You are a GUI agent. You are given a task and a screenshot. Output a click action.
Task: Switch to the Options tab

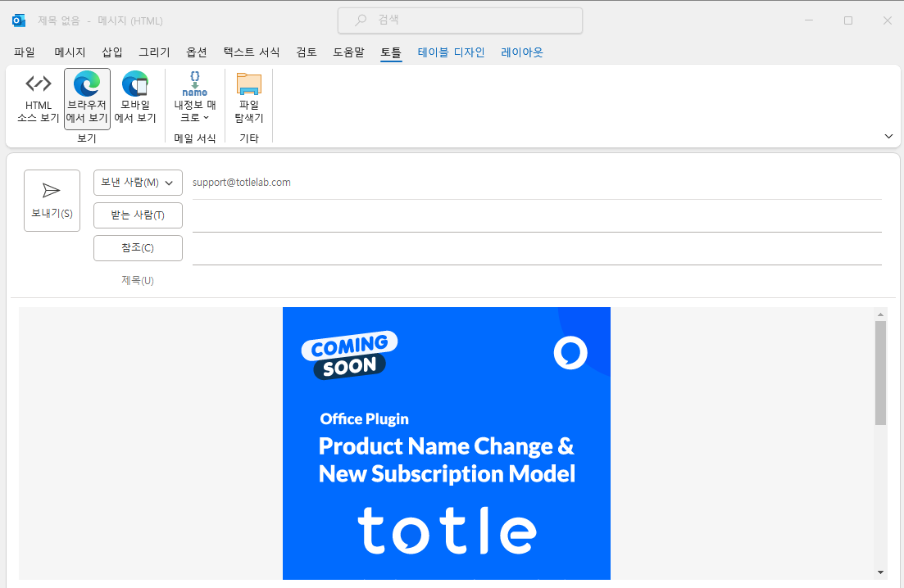196,52
